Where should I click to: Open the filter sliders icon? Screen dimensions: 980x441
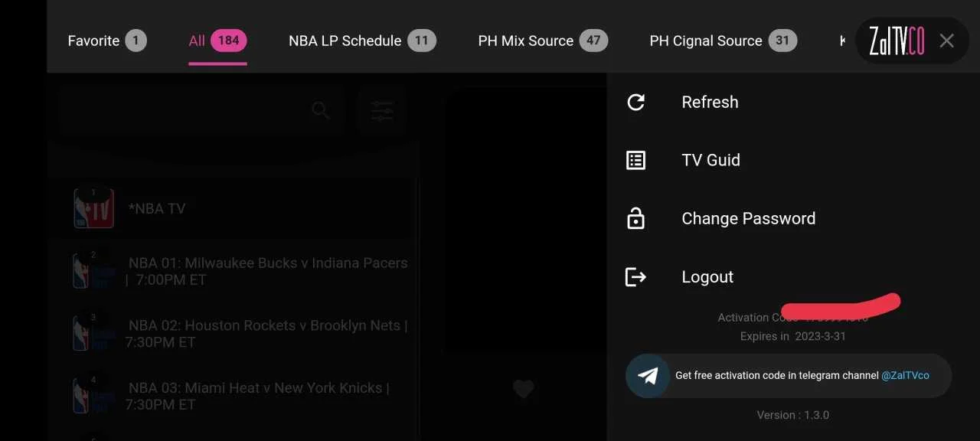pyautogui.click(x=382, y=111)
